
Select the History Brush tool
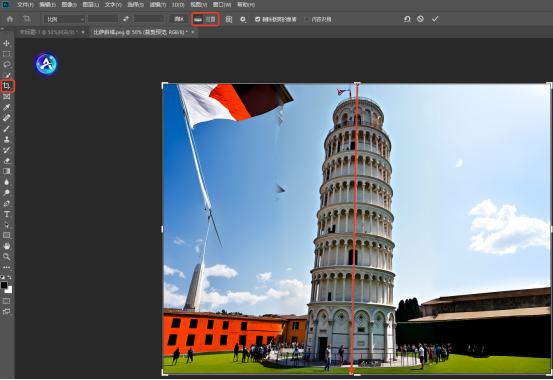(x=6, y=150)
